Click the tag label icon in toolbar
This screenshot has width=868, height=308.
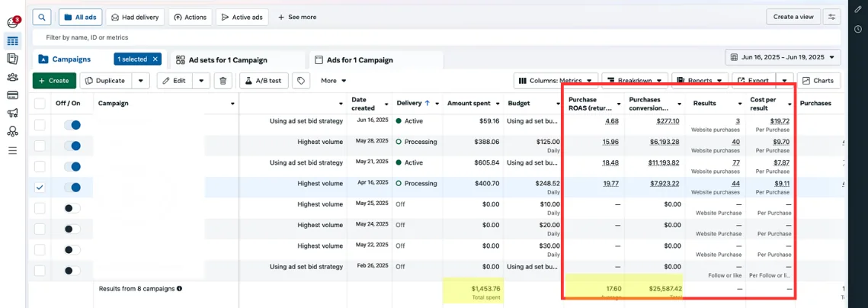click(300, 81)
